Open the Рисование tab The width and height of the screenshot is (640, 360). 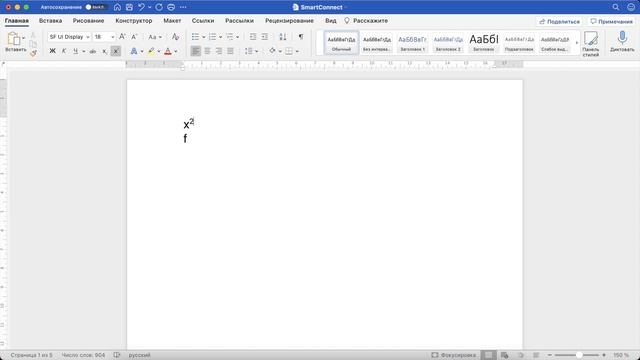click(88, 21)
